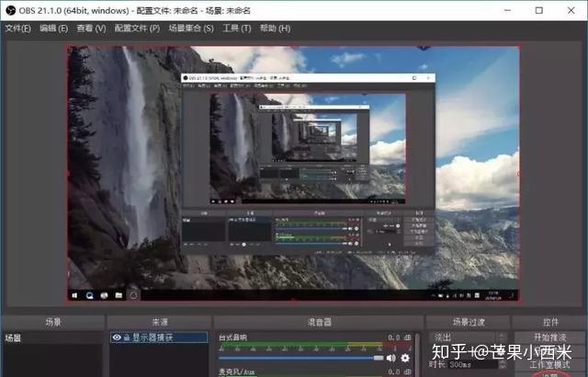
Task: Click the 台式音响 0.0 dB readout
Action: point(400,337)
